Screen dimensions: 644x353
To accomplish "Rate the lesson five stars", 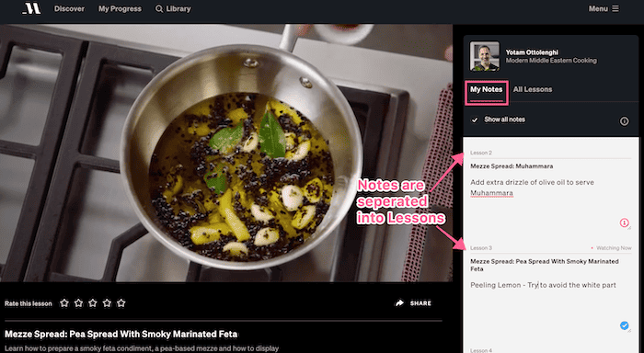I will click(121, 303).
